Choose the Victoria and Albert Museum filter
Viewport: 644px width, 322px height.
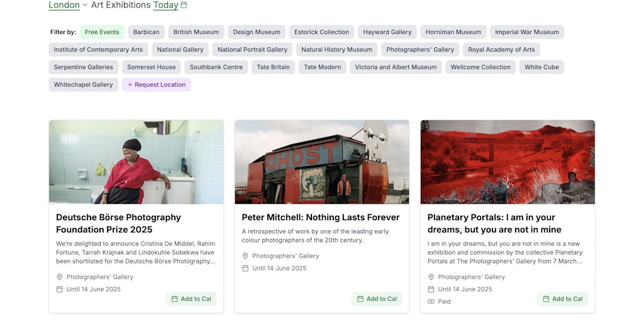pyautogui.click(x=396, y=67)
